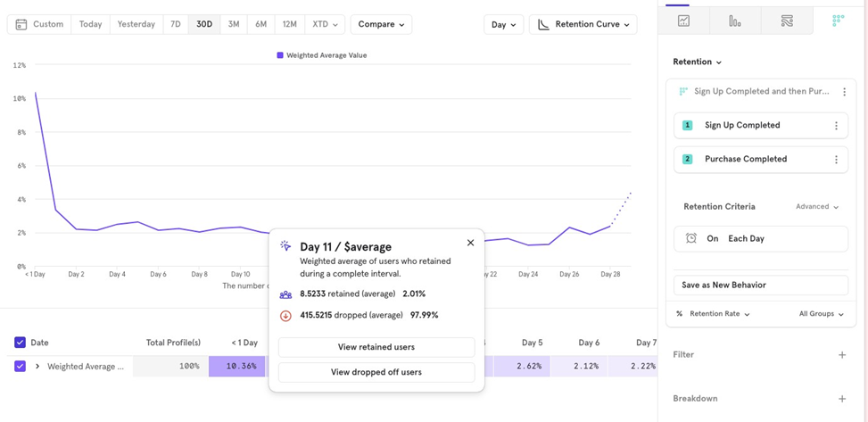Uncheck the Weighted Average row checkbox
The height and width of the screenshot is (422, 868).
(x=20, y=366)
